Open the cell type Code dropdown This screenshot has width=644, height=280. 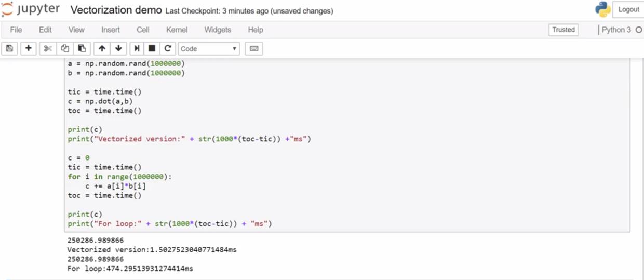(209, 48)
